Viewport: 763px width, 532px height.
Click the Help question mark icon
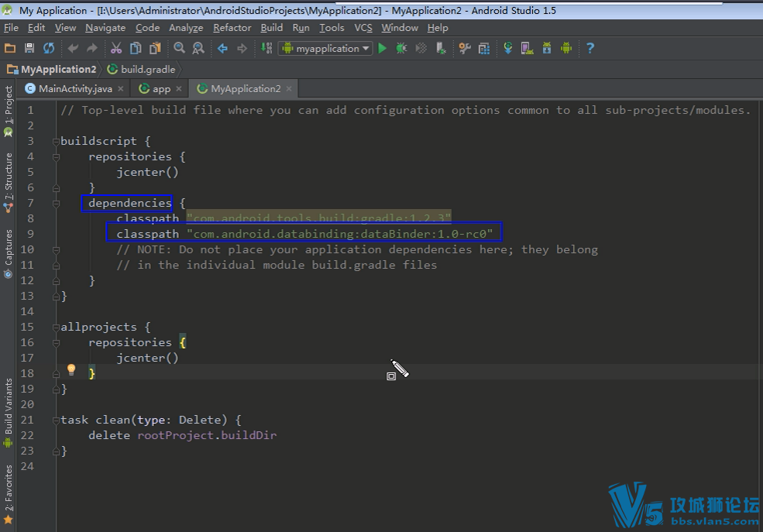pos(590,48)
